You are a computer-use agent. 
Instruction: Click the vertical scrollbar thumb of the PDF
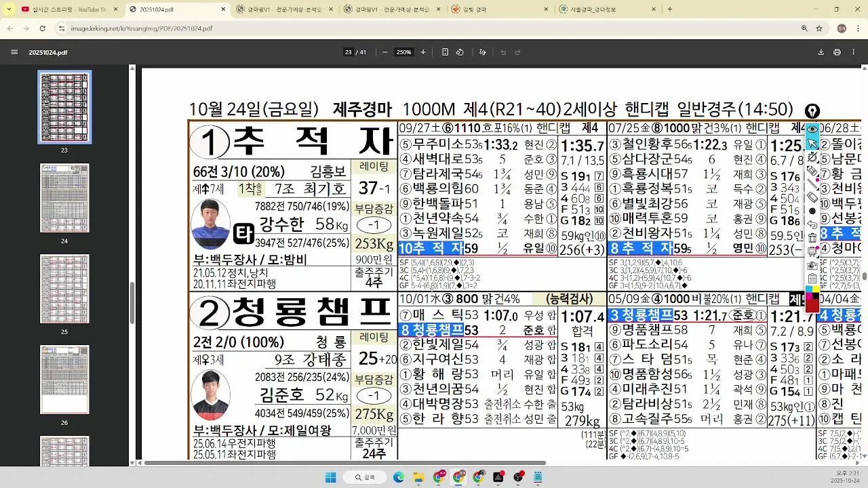864,277
